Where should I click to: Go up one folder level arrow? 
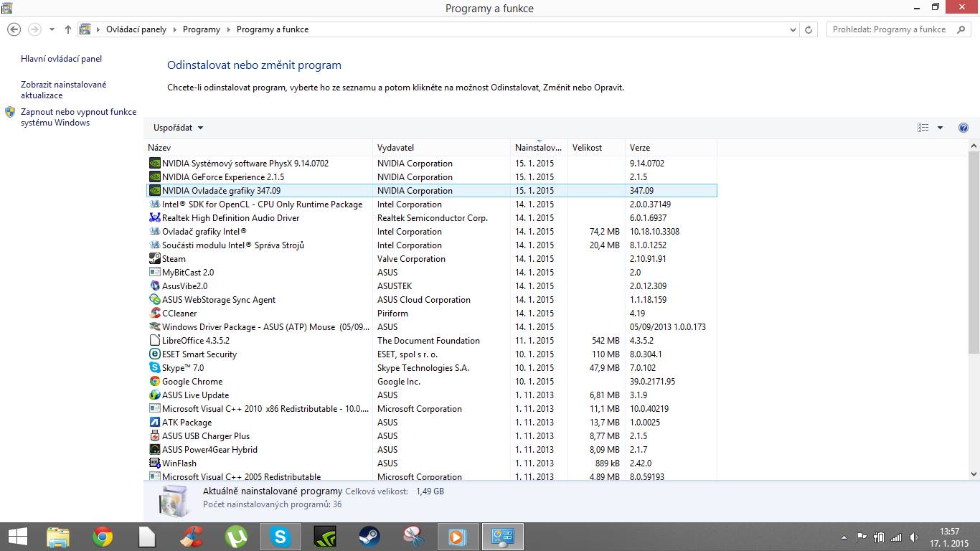pyautogui.click(x=67, y=29)
